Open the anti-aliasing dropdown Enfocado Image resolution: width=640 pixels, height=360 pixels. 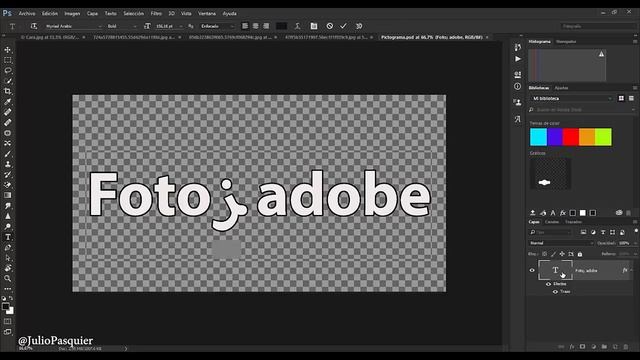pyautogui.click(x=217, y=26)
